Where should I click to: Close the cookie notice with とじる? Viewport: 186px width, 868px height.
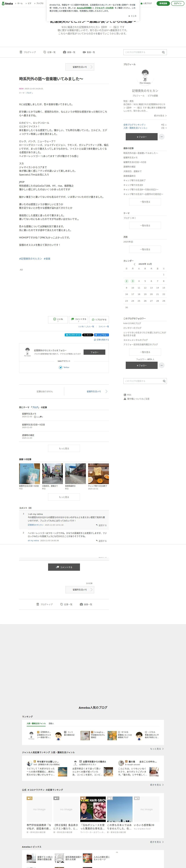click(132, 16)
